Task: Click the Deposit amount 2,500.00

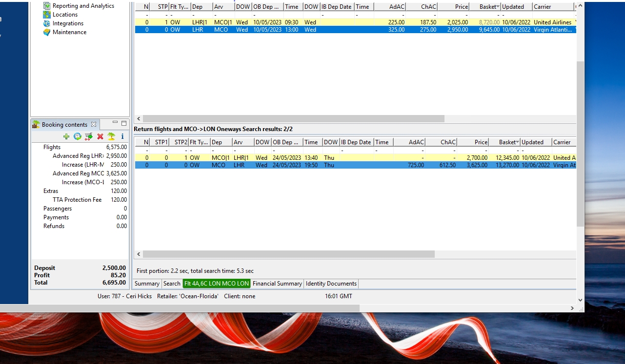Action: [x=114, y=268]
